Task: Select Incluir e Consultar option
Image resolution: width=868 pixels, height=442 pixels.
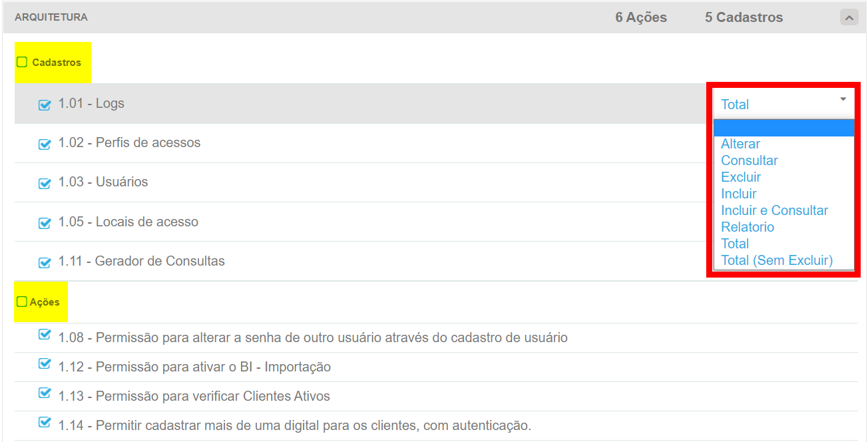Action: 774,210
